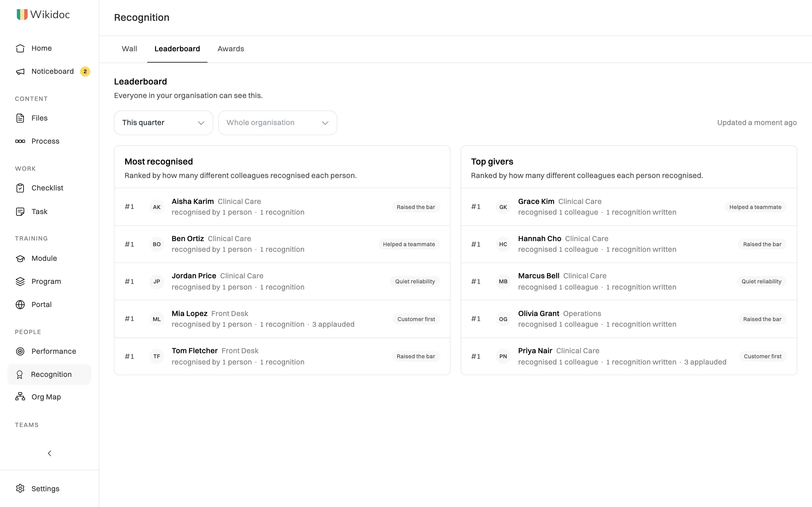The image size is (812, 507).
Task: Open the Whole organisation dropdown
Action: [x=277, y=123]
